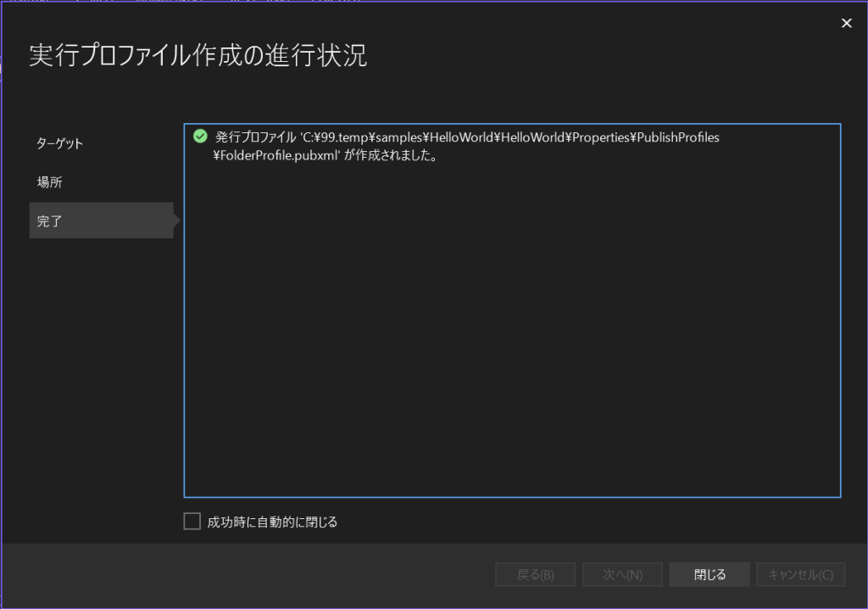Click empty area of the progress log panel
The image size is (868, 609).
click(511, 339)
